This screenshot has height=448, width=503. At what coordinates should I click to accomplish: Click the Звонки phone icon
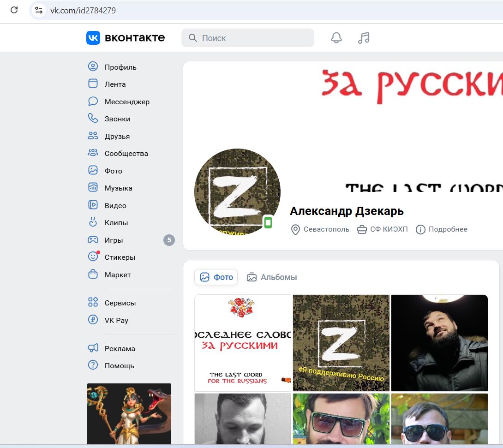point(93,118)
